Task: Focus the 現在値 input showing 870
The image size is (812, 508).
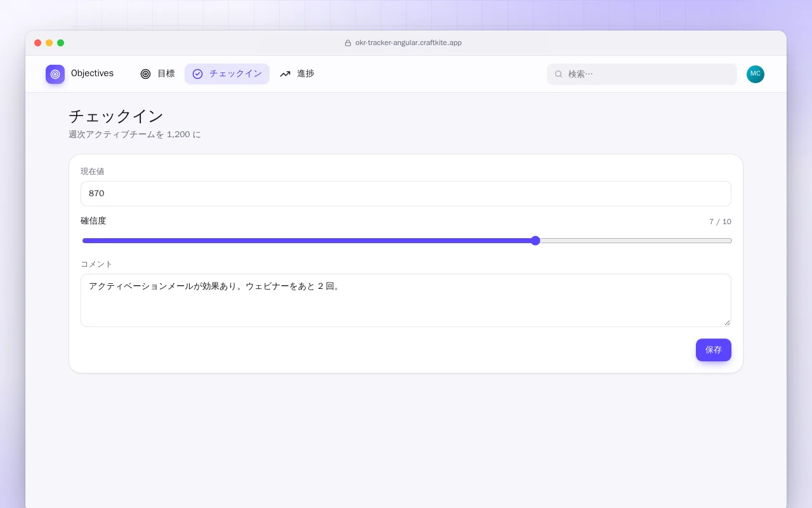Action: (x=406, y=194)
